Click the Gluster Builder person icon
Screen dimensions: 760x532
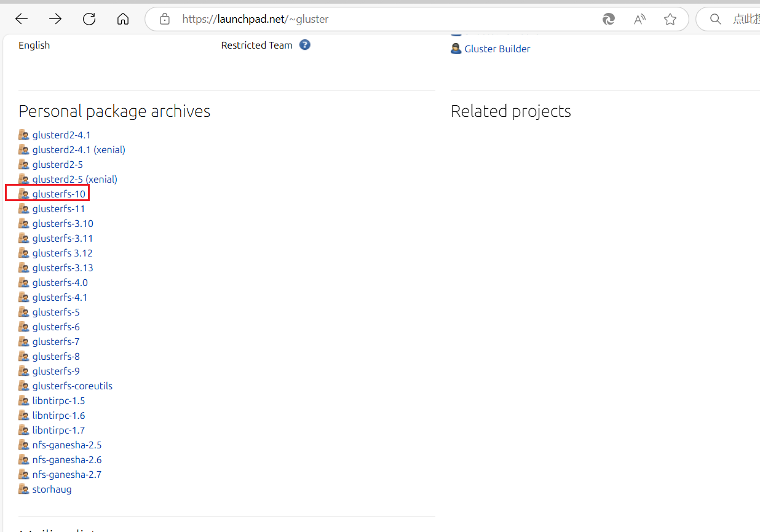point(456,49)
